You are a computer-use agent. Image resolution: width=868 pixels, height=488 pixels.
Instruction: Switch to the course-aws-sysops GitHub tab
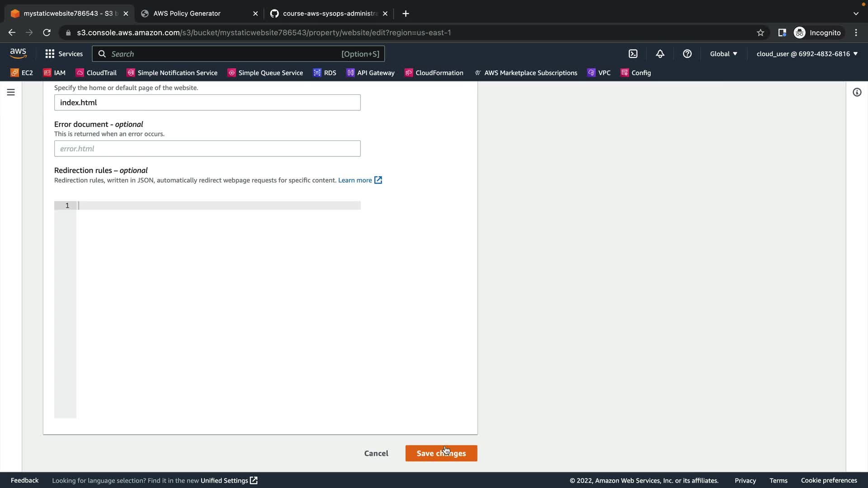(329, 14)
